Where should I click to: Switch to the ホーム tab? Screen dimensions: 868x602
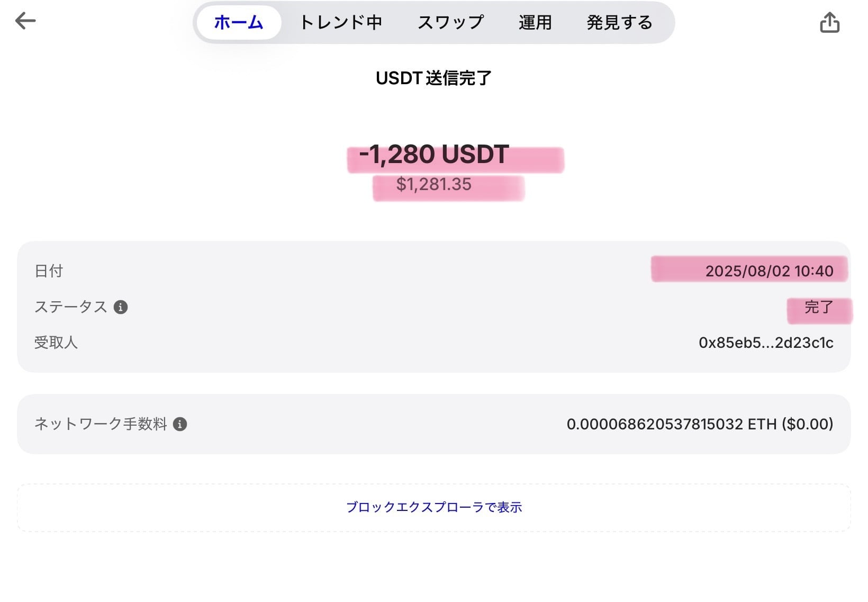(x=239, y=23)
